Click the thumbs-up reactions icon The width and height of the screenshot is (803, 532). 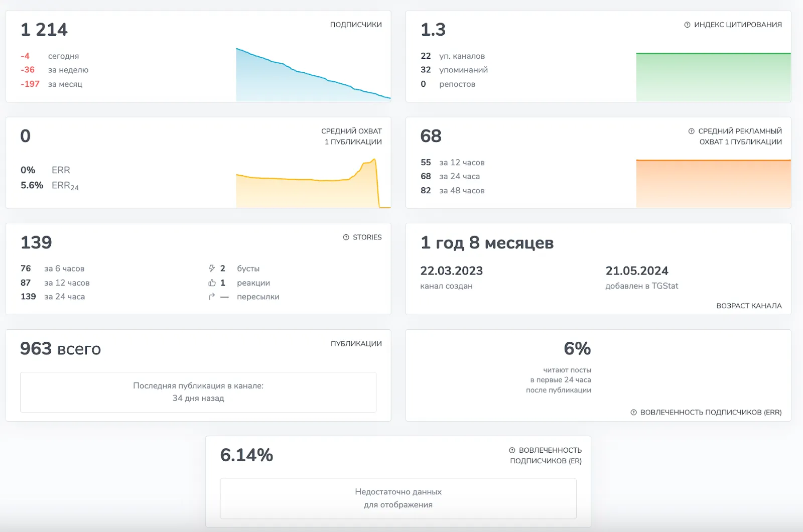click(212, 283)
